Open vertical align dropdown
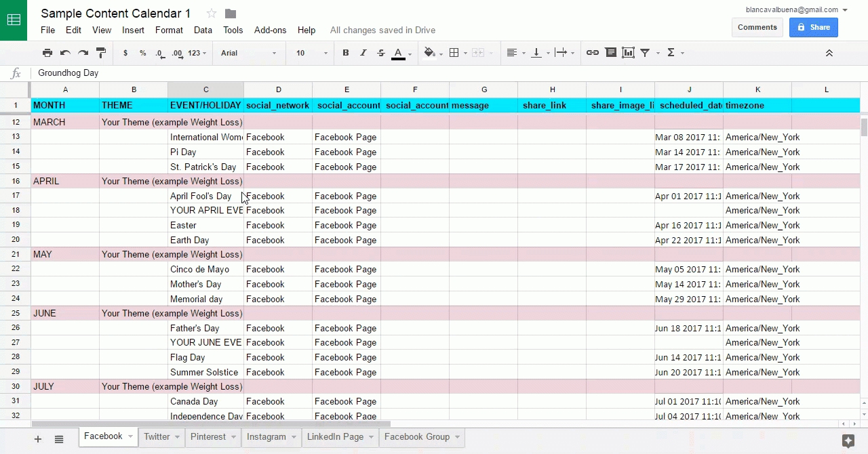The width and height of the screenshot is (868, 454). pyautogui.click(x=540, y=53)
